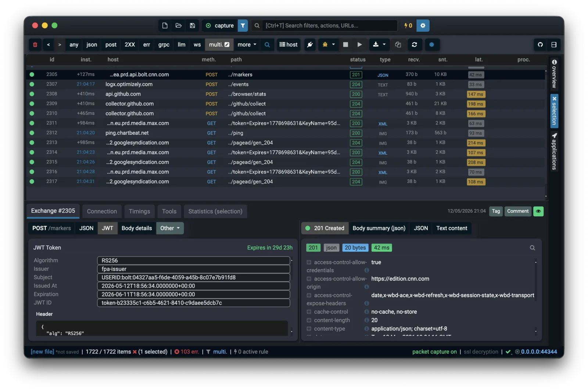Open the dropdown arrow beside the bug icon

pyautogui.click(x=333, y=45)
